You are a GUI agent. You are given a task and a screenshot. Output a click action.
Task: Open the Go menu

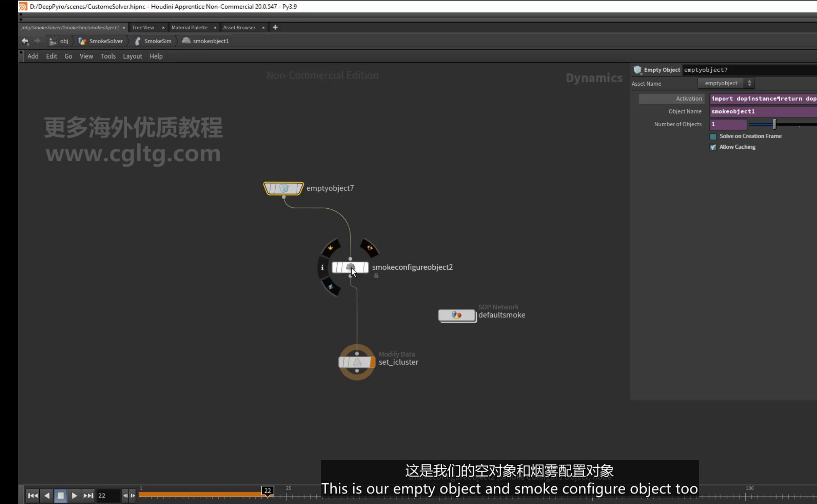coord(68,56)
